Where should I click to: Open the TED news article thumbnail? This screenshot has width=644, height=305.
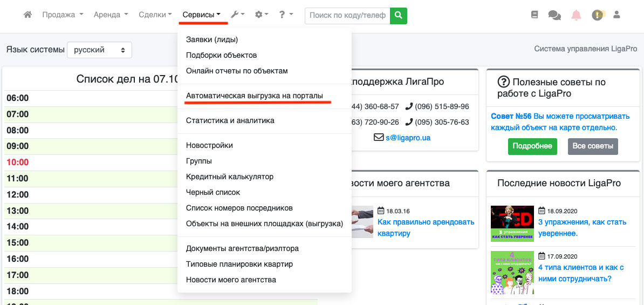pyautogui.click(x=512, y=223)
